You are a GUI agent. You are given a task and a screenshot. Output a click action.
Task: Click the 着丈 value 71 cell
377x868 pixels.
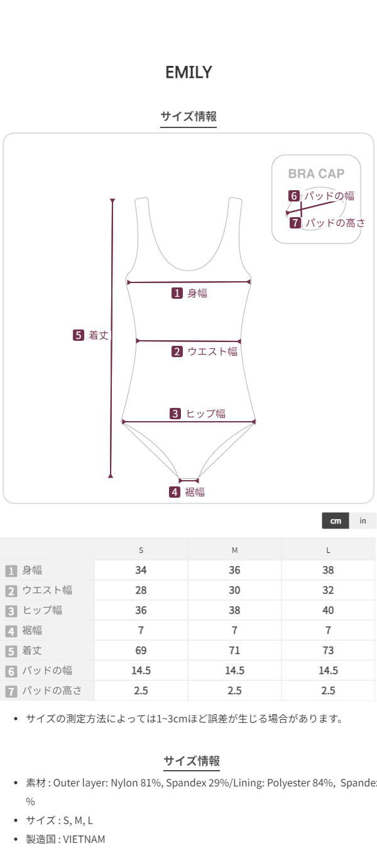tap(234, 650)
